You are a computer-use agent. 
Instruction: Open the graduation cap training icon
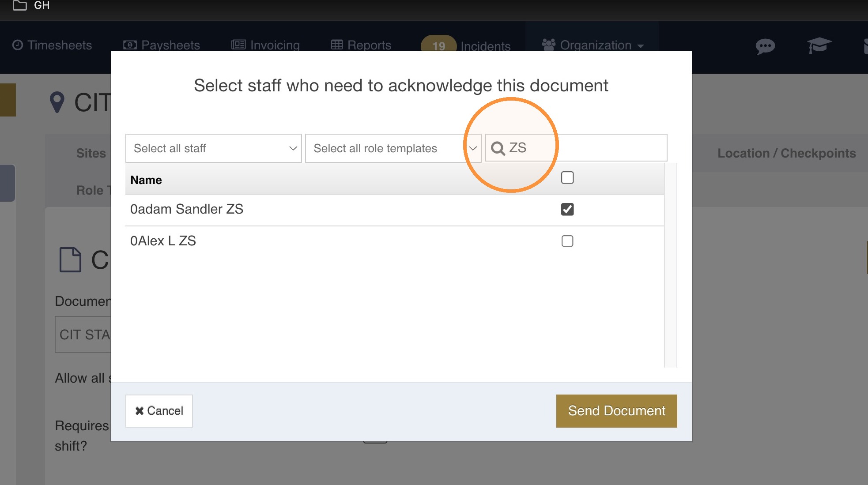click(x=819, y=45)
